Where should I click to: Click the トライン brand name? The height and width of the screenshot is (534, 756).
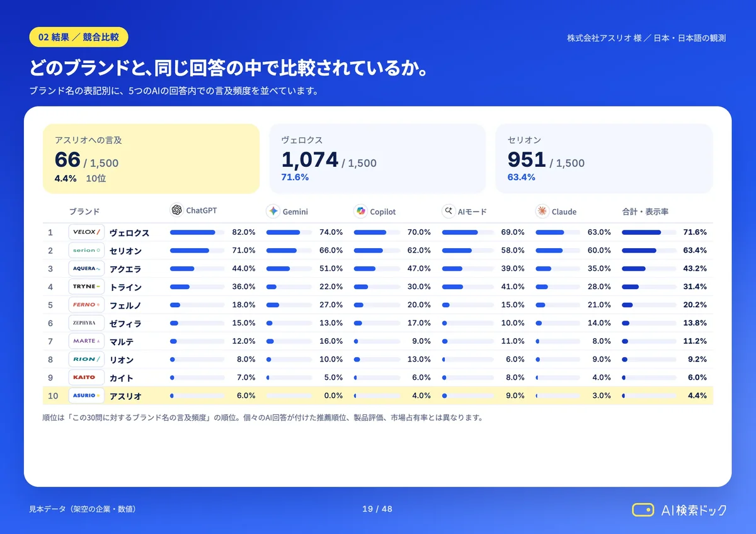(125, 287)
